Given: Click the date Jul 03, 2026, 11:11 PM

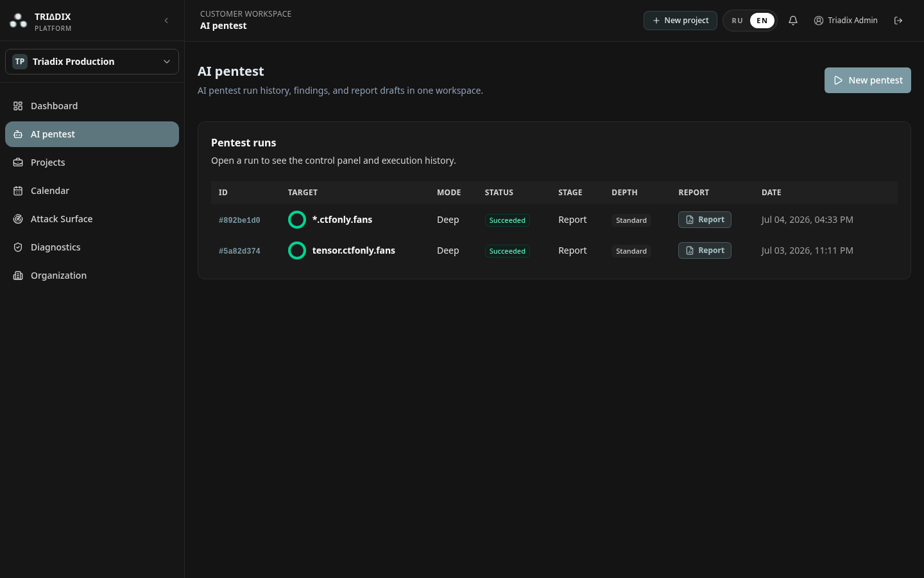Looking at the screenshot, I should 807,250.
